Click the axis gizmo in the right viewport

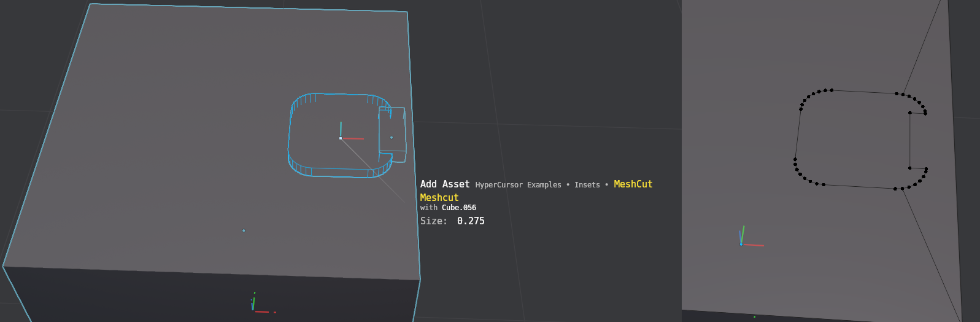(x=742, y=244)
